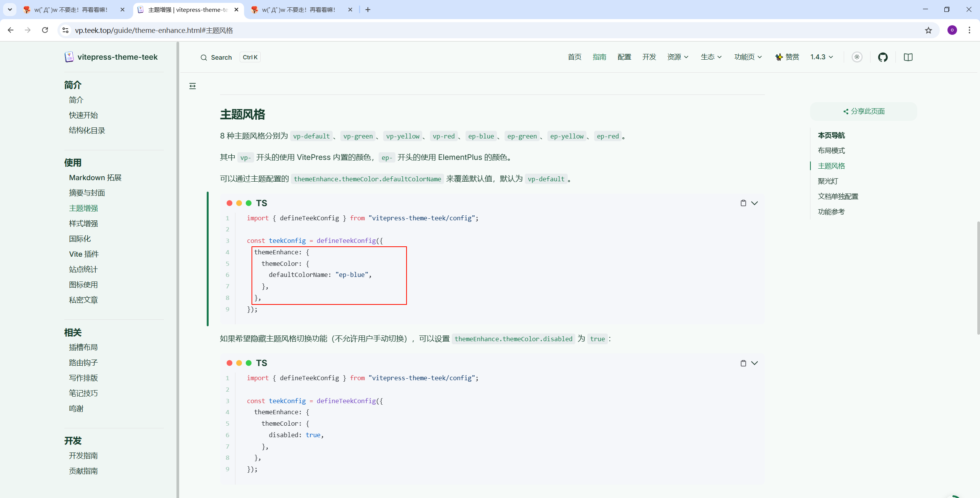The height and width of the screenshot is (498, 980).
Task: Open the 首页 nav item
Action: click(x=575, y=57)
